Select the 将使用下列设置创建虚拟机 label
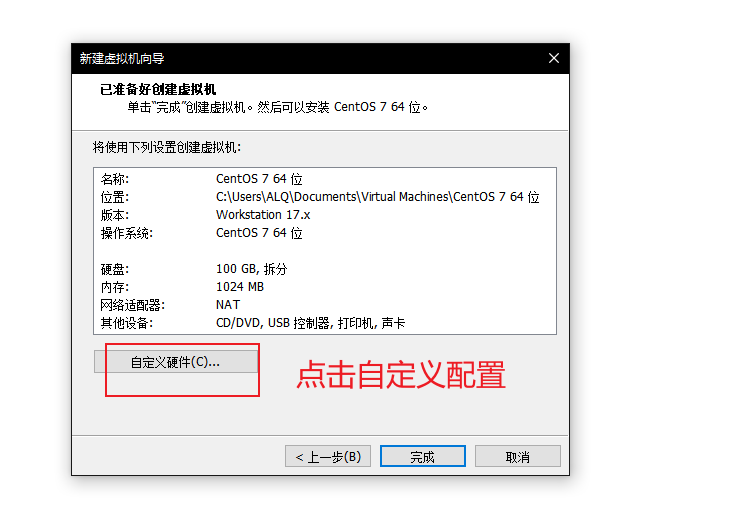 (167, 147)
